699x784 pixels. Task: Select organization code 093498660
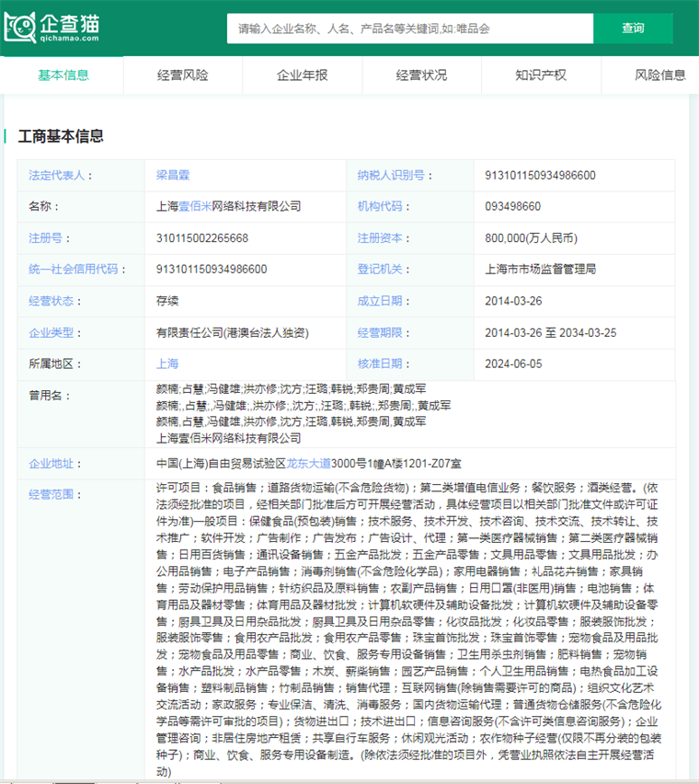coord(512,206)
